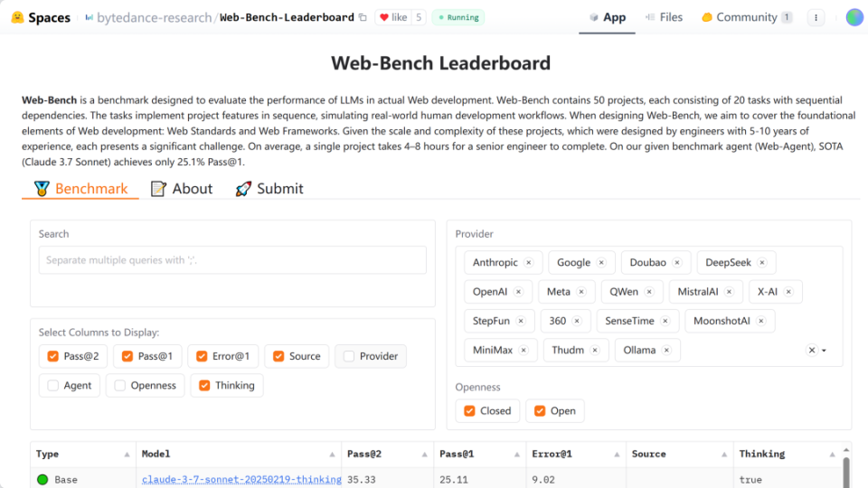Remove the MiniMax provider tag
The height and width of the screenshot is (488, 868).
coord(524,351)
